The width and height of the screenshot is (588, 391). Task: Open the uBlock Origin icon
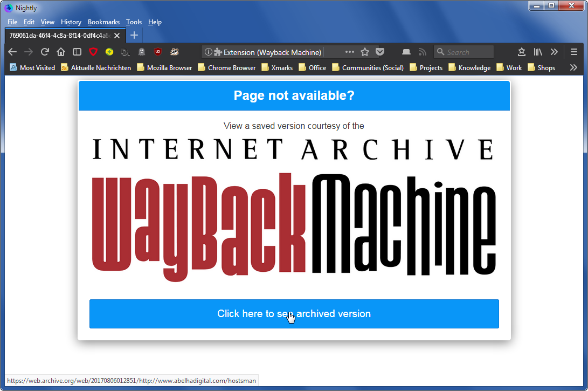point(158,52)
